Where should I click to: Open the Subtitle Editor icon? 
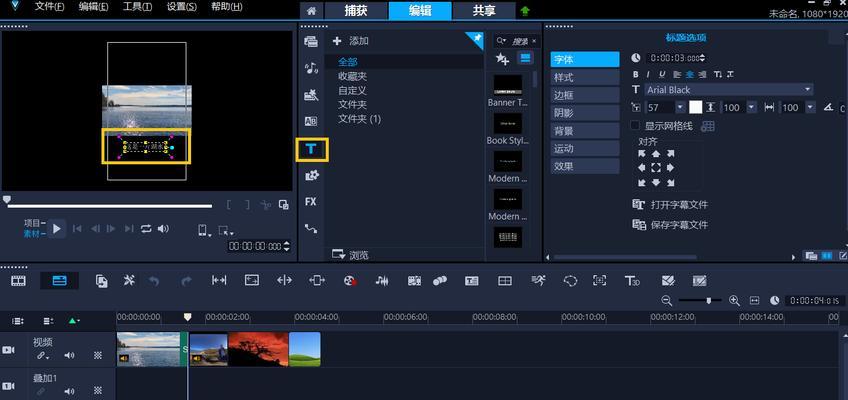pyautogui.click(x=472, y=281)
